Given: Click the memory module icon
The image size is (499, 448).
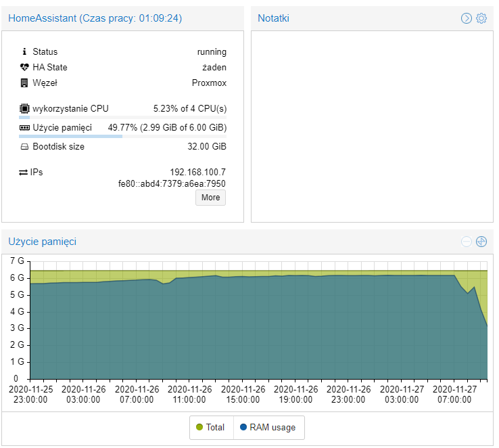Looking at the screenshot, I should (24, 128).
